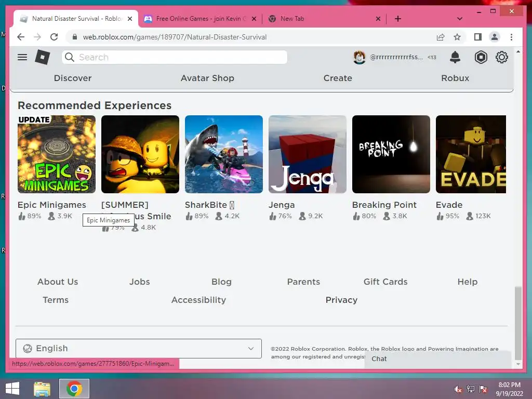
Task: Click the Breaking Point title
Action: click(384, 205)
